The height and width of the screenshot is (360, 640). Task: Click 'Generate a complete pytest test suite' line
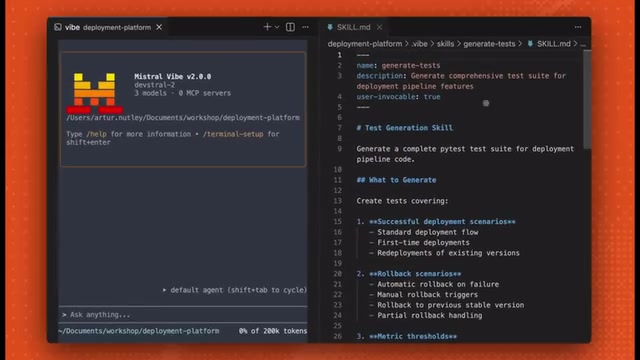pyautogui.click(x=465, y=154)
